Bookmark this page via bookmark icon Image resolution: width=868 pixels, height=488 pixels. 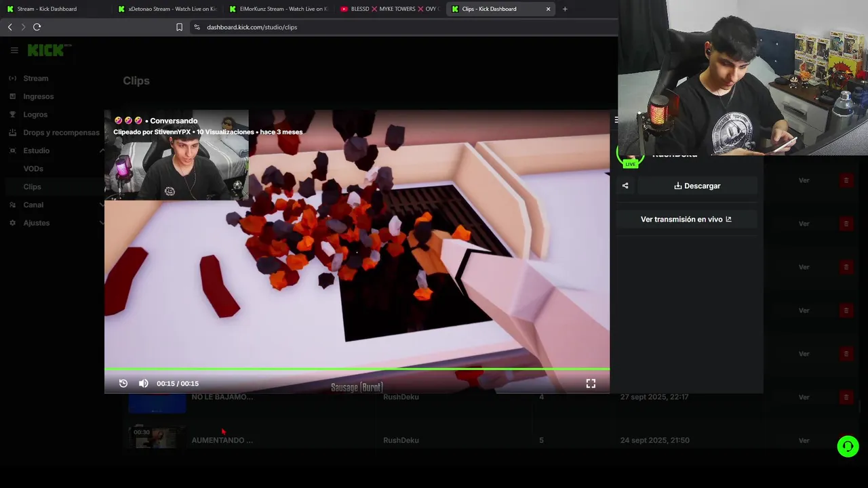click(179, 27)
